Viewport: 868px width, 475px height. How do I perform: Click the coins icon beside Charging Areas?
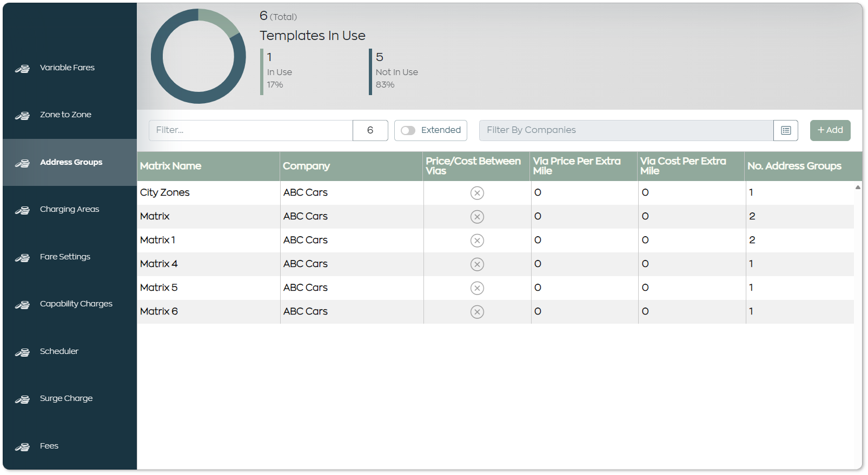click(22, 210)
